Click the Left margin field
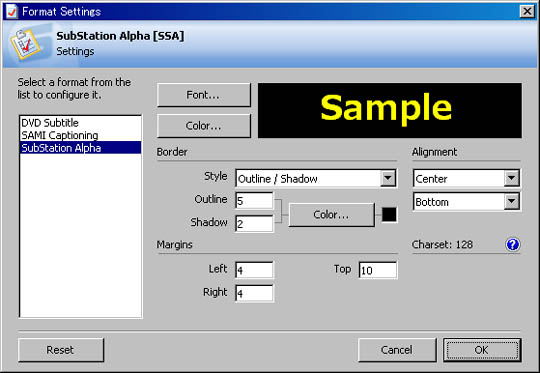The image size is (540, 373). point(254,270)
